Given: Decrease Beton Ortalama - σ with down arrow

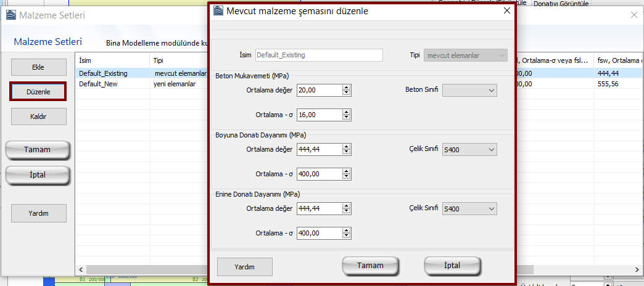Looking at the screenshot, I should click(347, 117).
